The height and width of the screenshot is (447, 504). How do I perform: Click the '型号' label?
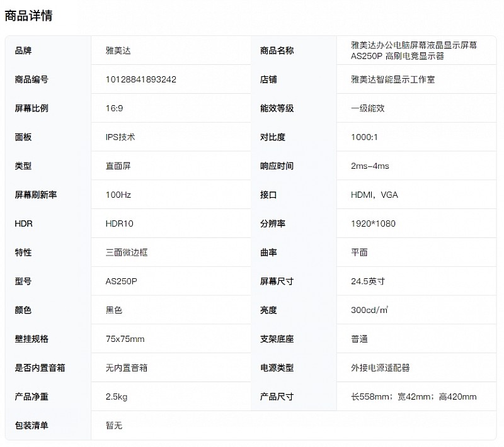23,281
